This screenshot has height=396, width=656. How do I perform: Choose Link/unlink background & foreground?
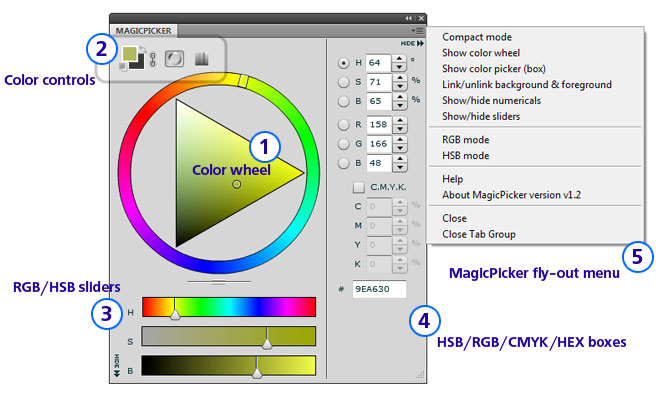[x=527, y=85]
